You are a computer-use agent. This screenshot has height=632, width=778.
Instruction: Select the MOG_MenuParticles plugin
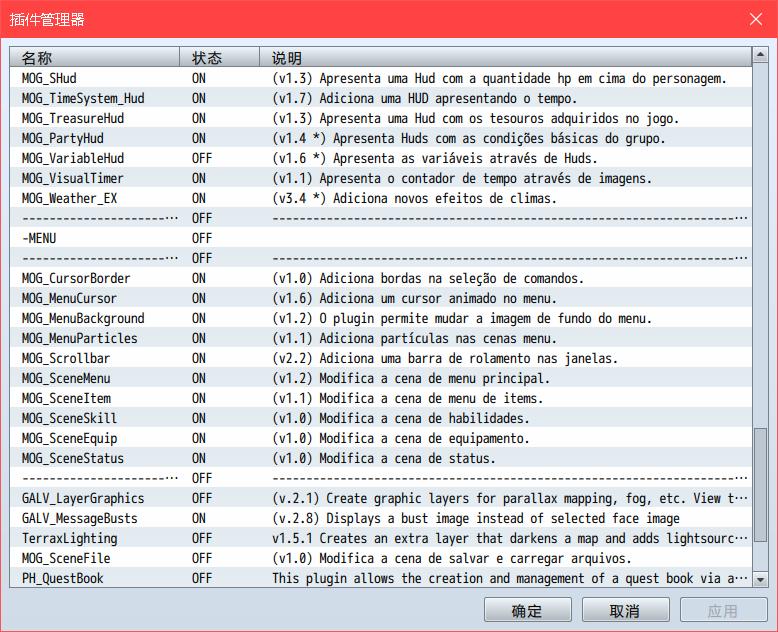tap(381, 338)
